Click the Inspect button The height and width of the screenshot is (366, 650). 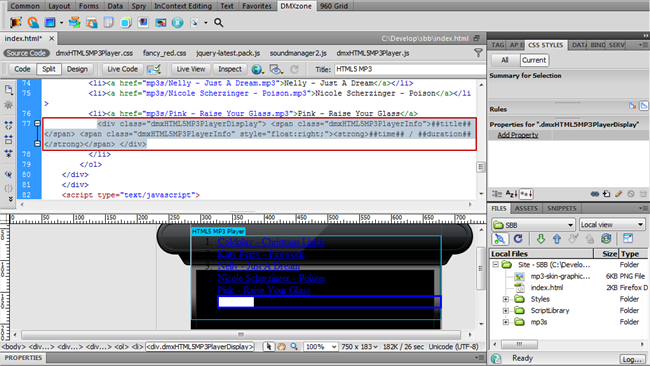coord(230,69)
